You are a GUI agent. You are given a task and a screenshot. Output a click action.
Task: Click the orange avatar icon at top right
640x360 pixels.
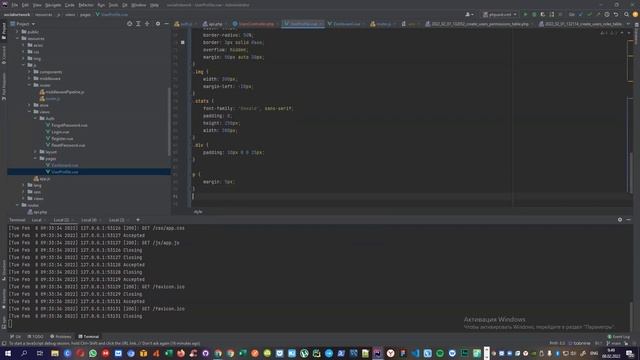coord(635,14)
